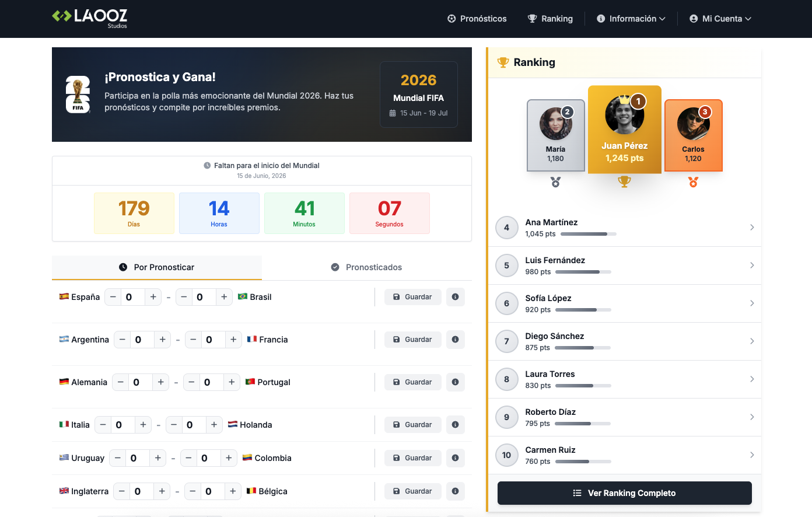
Task: Increase España's score with the plus stepper
Action: [x=153, y=297]
